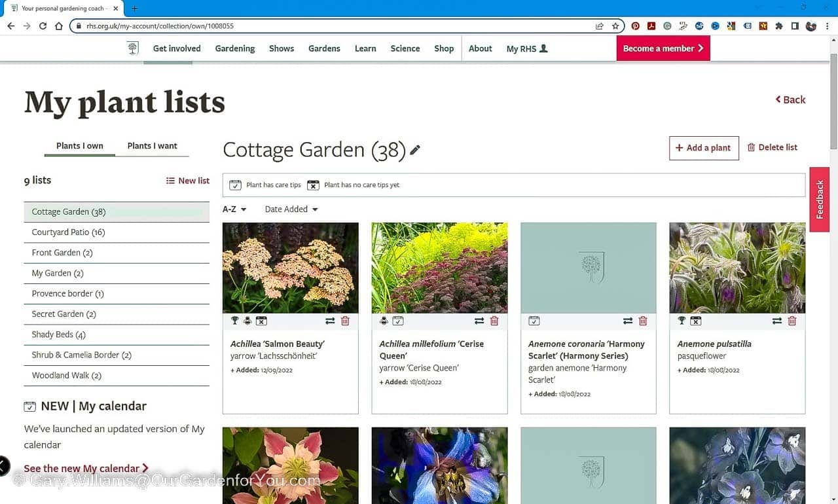This screenshot has height=504, width=838.
Task: Click care tips calendar icon on Anemone coronaria card
Action: [x=534, y=321]
